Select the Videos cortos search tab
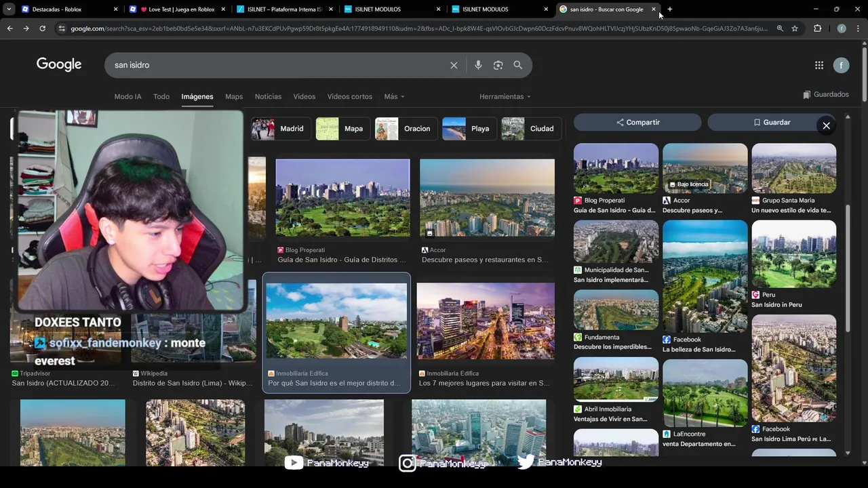 pos(350,96)
